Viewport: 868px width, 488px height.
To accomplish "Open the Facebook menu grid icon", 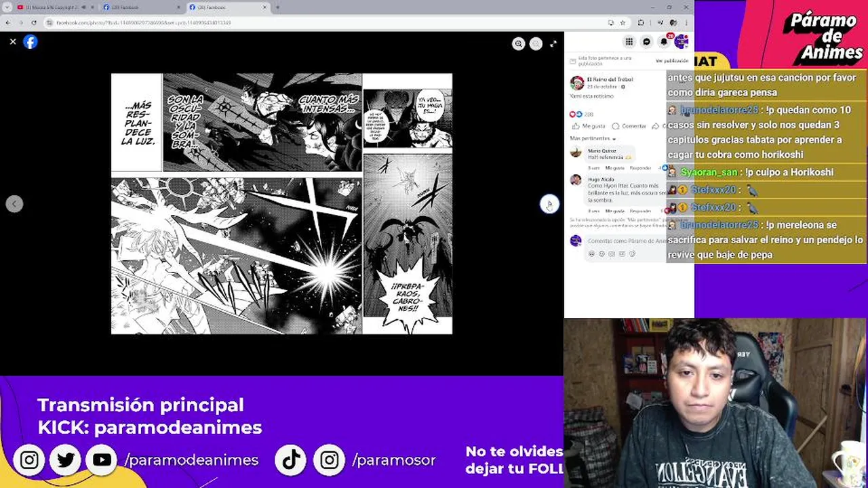I will click(x=629, y=41).
